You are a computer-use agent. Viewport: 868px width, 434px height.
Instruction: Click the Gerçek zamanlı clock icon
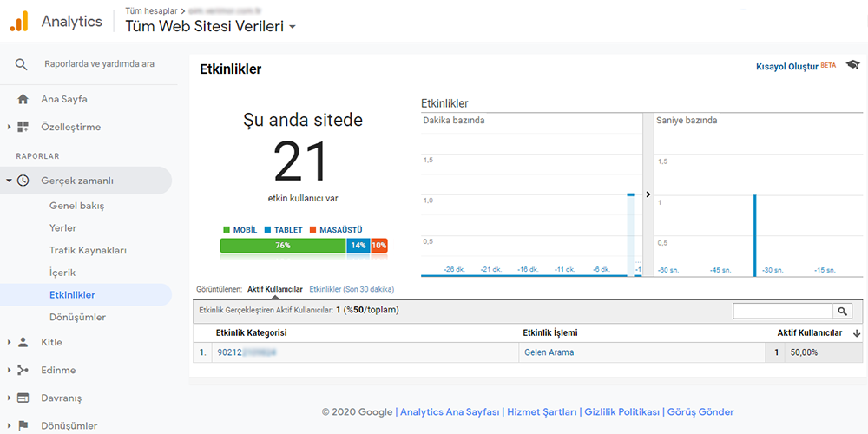(23, 181)
